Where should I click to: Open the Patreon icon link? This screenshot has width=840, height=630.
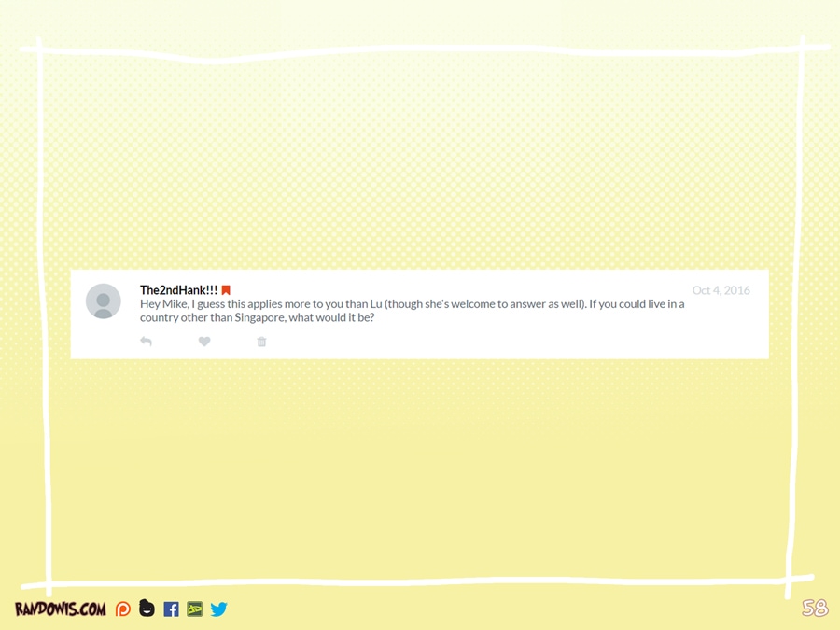pos(123,609)
